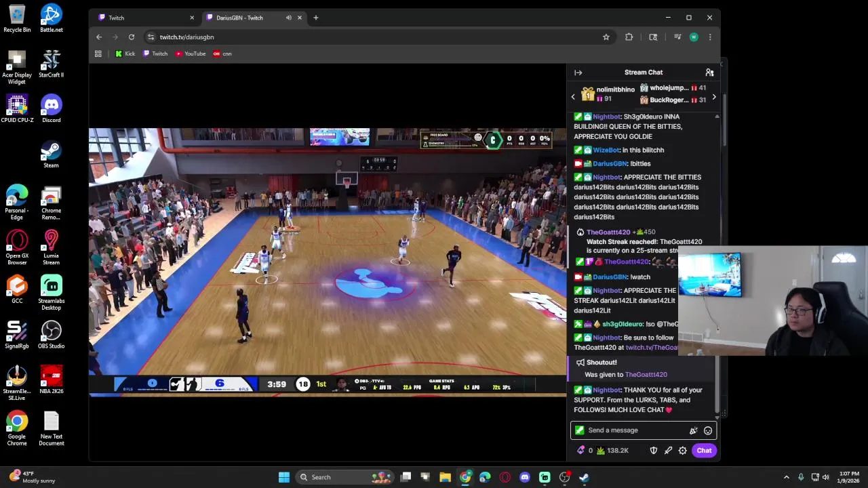Click the microphone tray icon

(801, 477)
